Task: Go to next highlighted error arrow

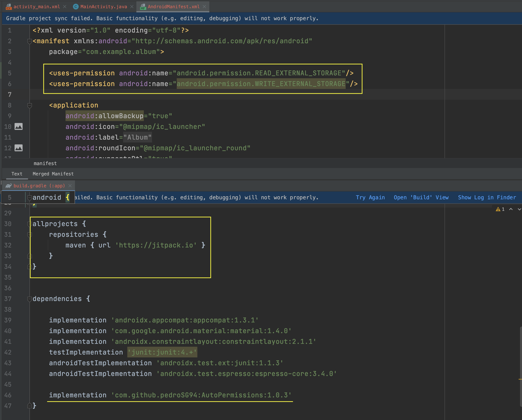Action: [519, 209]
